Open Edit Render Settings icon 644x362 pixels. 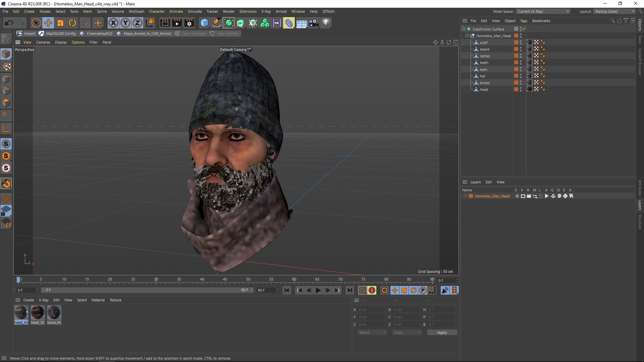coord(190,23)
